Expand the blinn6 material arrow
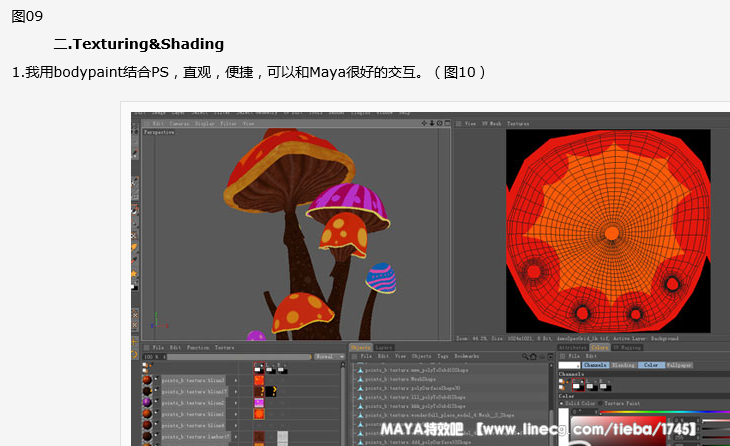 [236, 425]
